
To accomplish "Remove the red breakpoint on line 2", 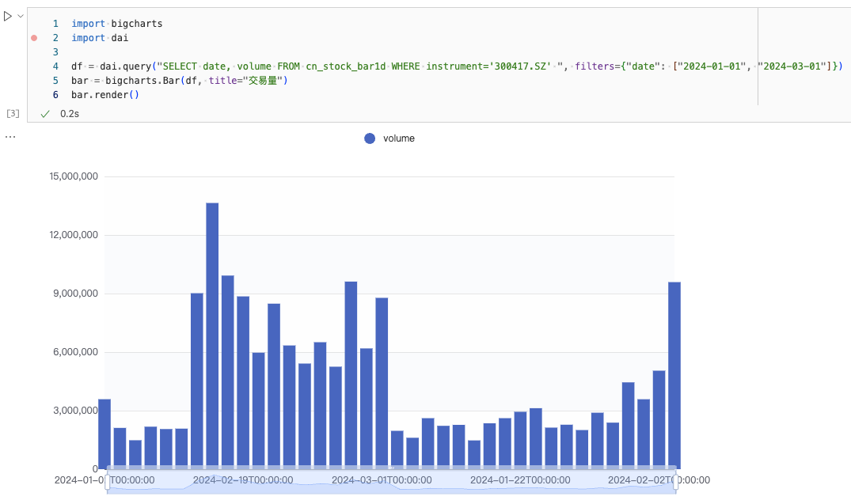I will (x=33, y=38).
